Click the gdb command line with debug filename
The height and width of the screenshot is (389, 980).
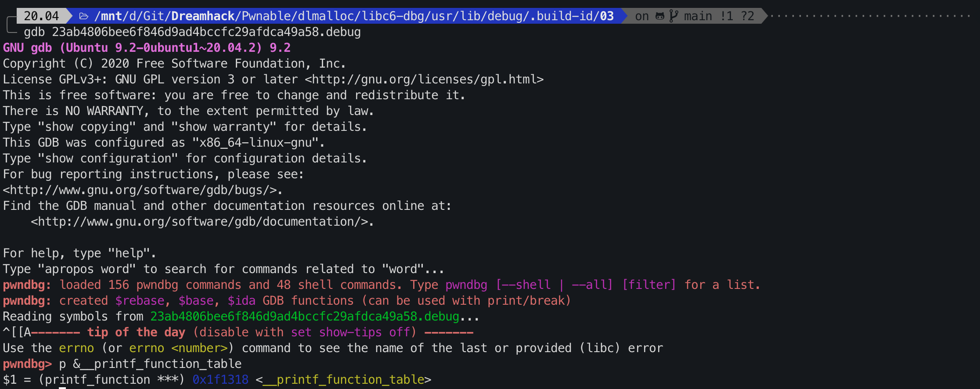192,32
